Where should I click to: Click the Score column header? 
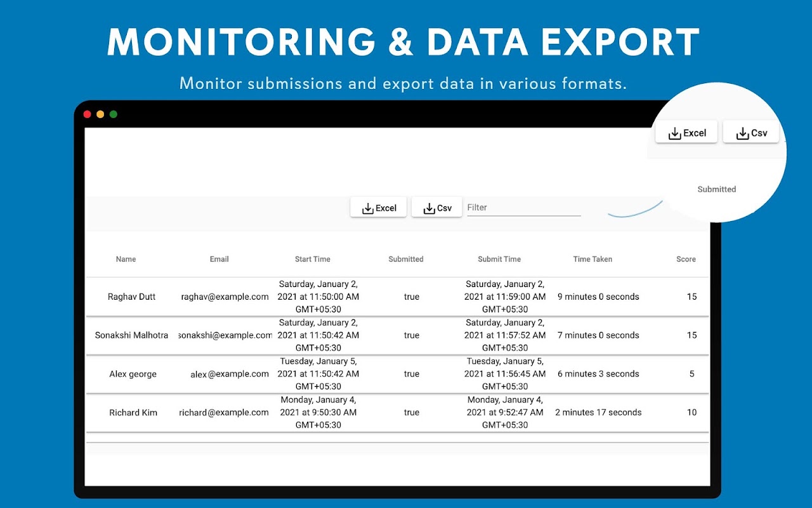tap(686, 259)
